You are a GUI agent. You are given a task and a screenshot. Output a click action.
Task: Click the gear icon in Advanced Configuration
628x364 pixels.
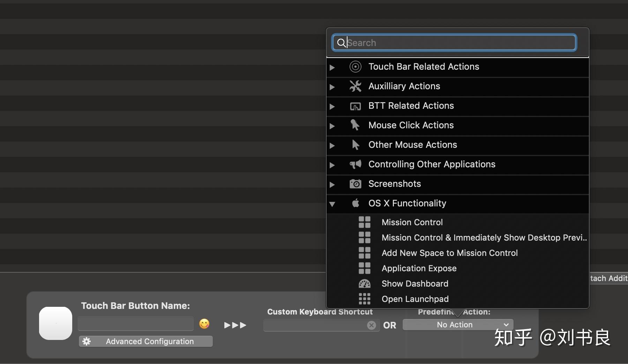87,341
